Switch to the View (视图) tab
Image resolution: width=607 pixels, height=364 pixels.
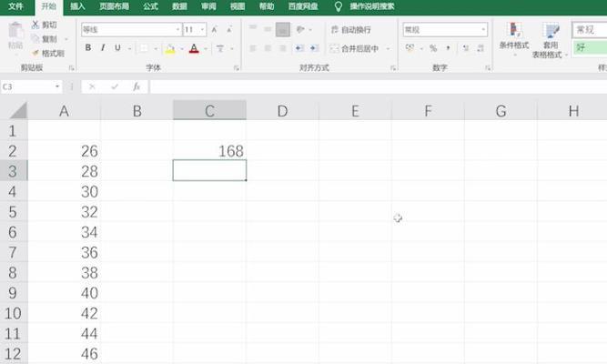coord(238,6)
